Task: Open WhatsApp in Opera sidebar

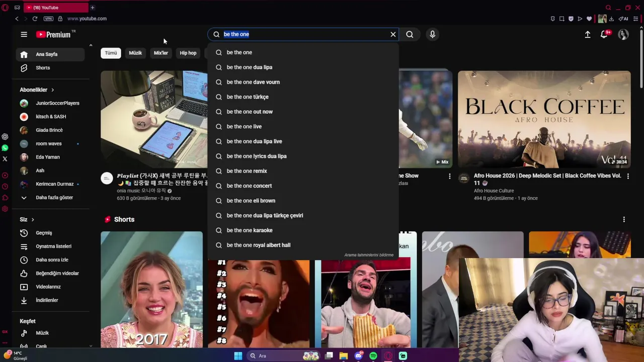Action: pyautogui.click(x=5, y=148)
